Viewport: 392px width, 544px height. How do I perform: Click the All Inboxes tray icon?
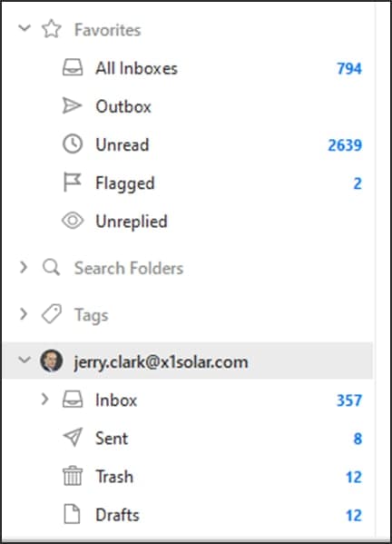[73, 67]
